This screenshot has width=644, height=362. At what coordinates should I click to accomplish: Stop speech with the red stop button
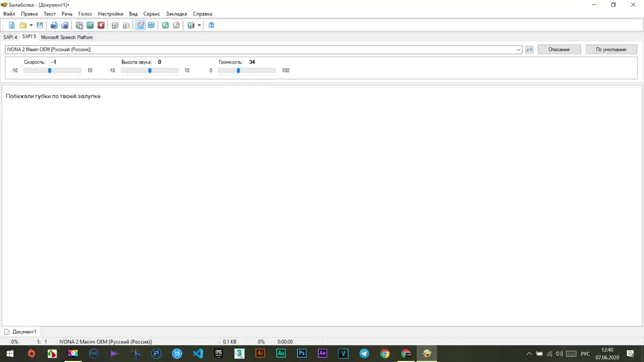point(101,25)
